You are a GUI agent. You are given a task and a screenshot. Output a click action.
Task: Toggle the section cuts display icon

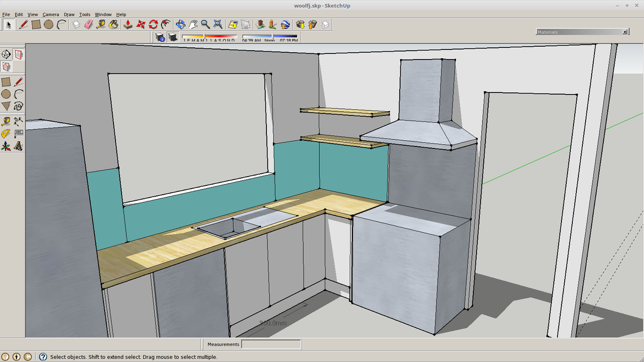pos(6,67)
